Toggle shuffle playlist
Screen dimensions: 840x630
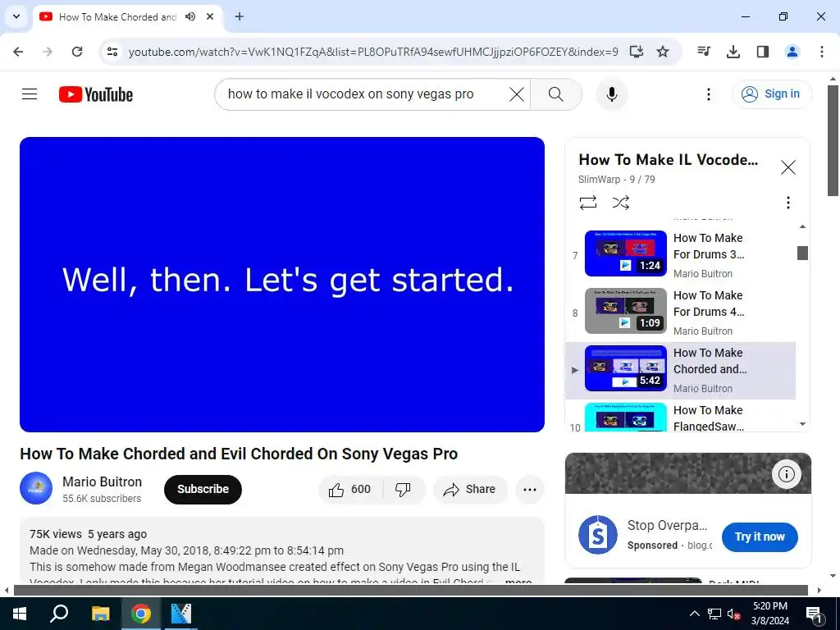point(620,203)
